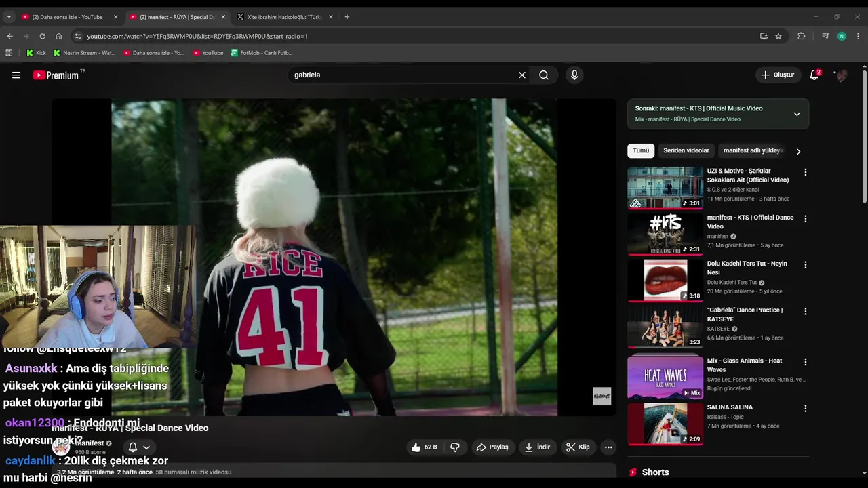This screenshot has height=488, width=868.
Task: Open browser extensions puzzle icon
Action: (801, 36)
